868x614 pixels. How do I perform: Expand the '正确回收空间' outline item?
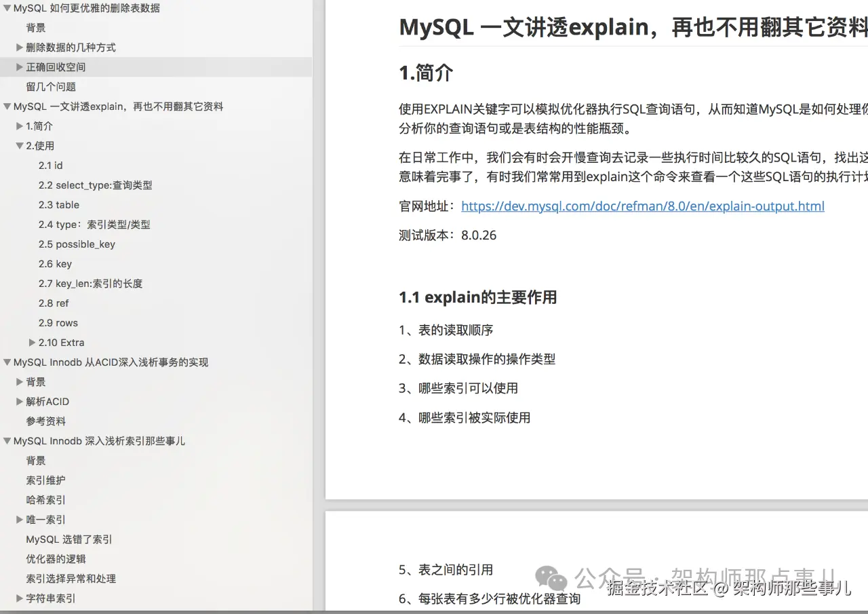[x=20, y=67]
